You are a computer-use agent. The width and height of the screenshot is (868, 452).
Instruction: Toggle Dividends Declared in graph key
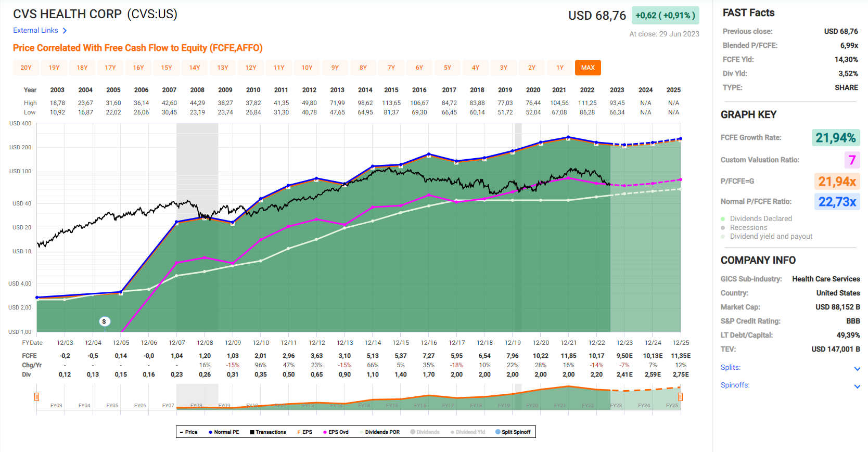760,218
